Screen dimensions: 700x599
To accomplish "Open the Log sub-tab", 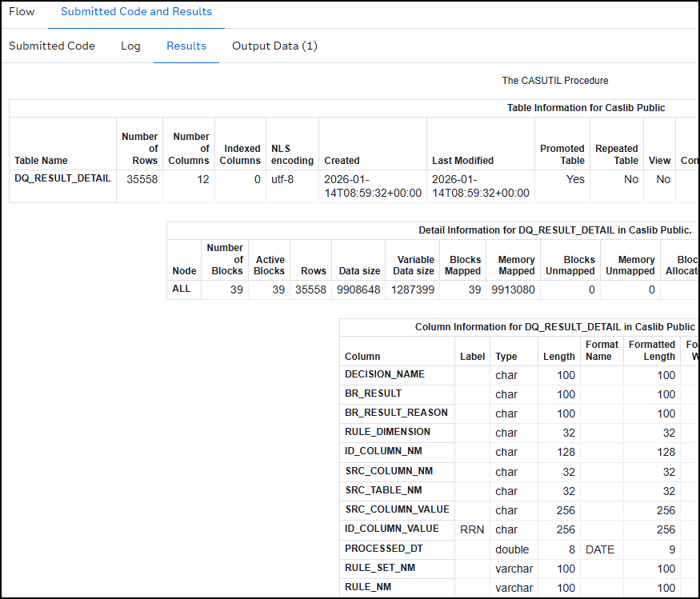I will (130, 46).
